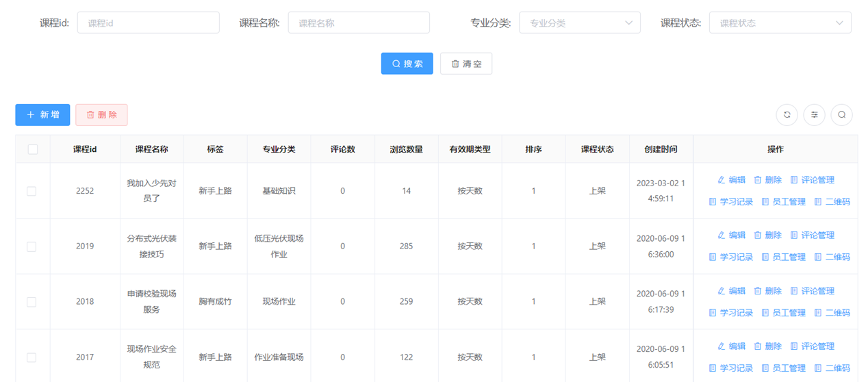The width and height of the screenshot is (868, 382).
Task: Click the 胸有成竹 tag cell
Action: 215,302
